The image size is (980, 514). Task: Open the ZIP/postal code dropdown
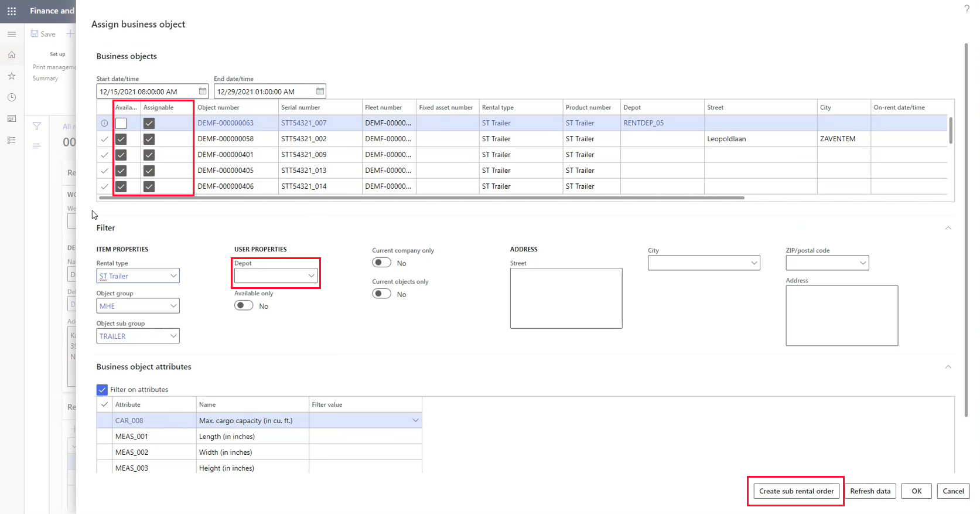coord(863,263)
